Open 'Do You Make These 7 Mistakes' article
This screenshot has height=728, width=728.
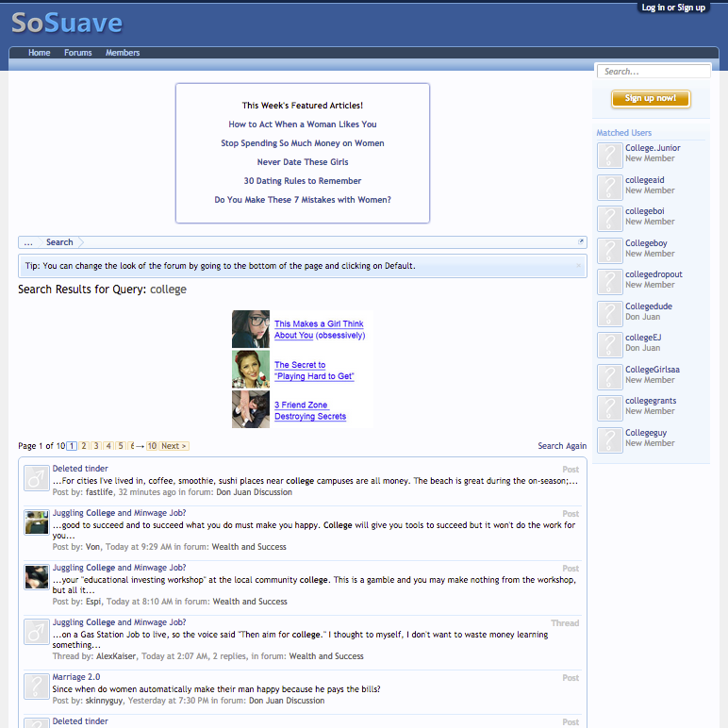tap(303, 200)
